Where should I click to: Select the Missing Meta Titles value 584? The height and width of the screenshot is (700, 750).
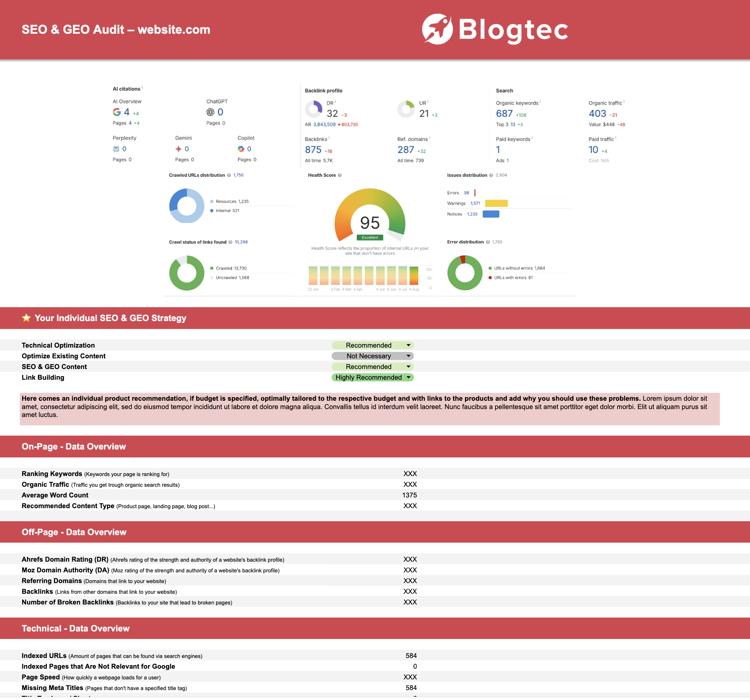pos(411,688)
